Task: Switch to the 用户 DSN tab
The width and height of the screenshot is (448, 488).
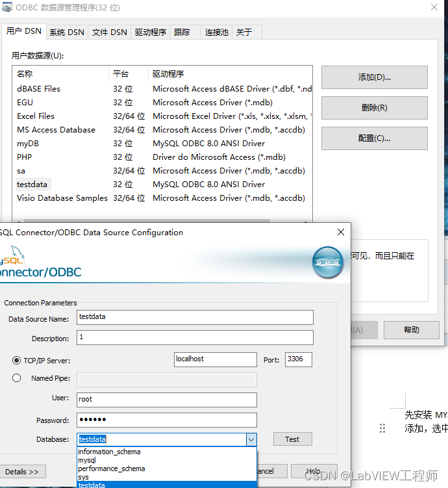Action: click(x=24, y=31)
